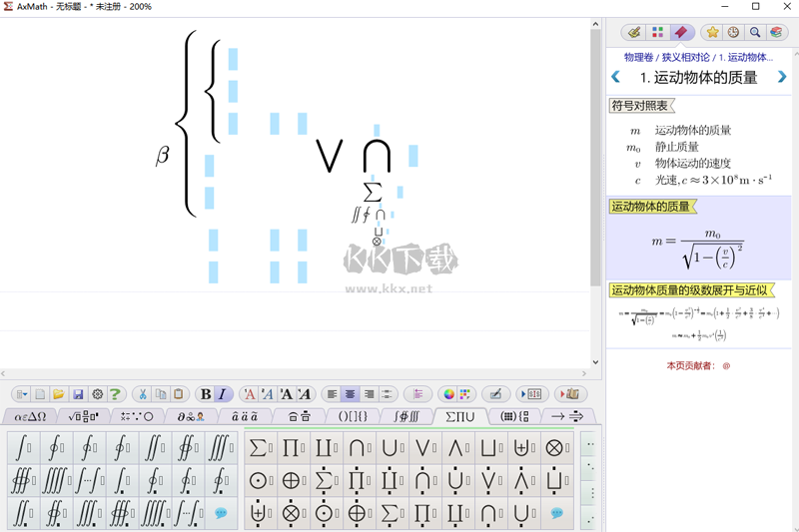Click the handwriting pen icon in toolbar
Viewport: 799px width, 532px height.
click(495, 394)
